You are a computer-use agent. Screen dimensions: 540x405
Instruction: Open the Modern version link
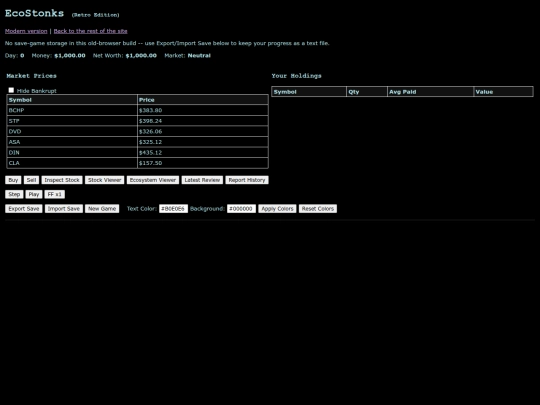click(26, 31)
